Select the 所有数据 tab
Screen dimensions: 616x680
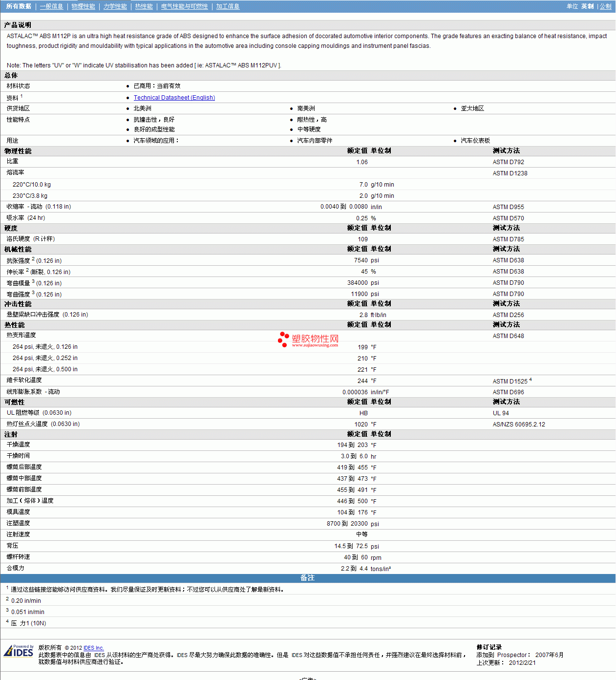(19, 6)
